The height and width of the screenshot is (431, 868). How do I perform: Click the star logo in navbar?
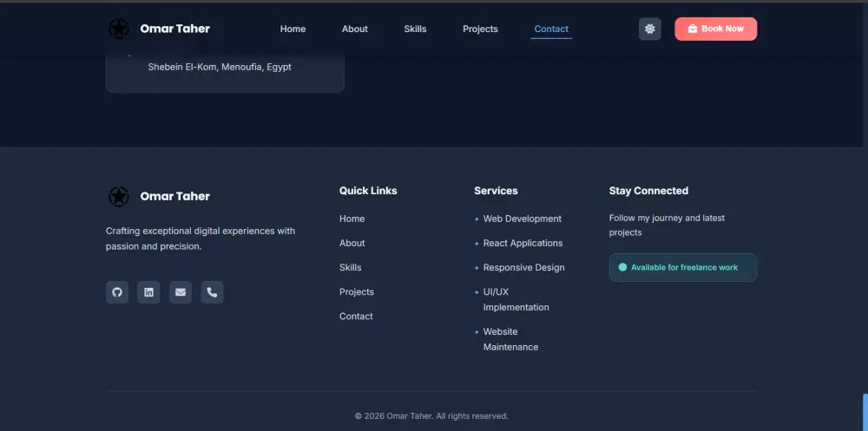[x=119, y=29]
